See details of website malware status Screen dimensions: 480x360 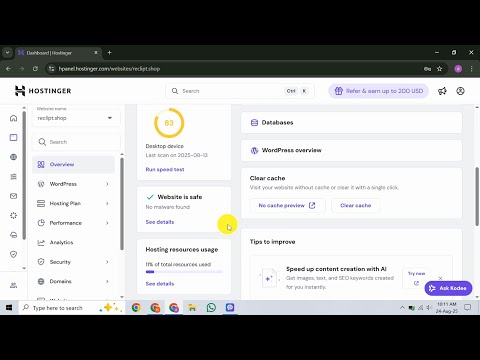coord(160,222)
